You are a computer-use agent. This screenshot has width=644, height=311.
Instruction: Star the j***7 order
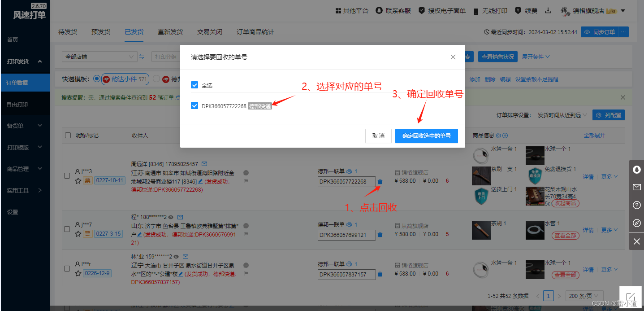[78, 234]
